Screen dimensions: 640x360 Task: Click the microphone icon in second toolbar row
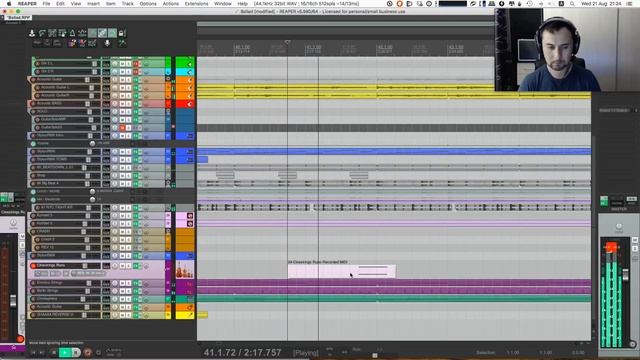point(107,43)
